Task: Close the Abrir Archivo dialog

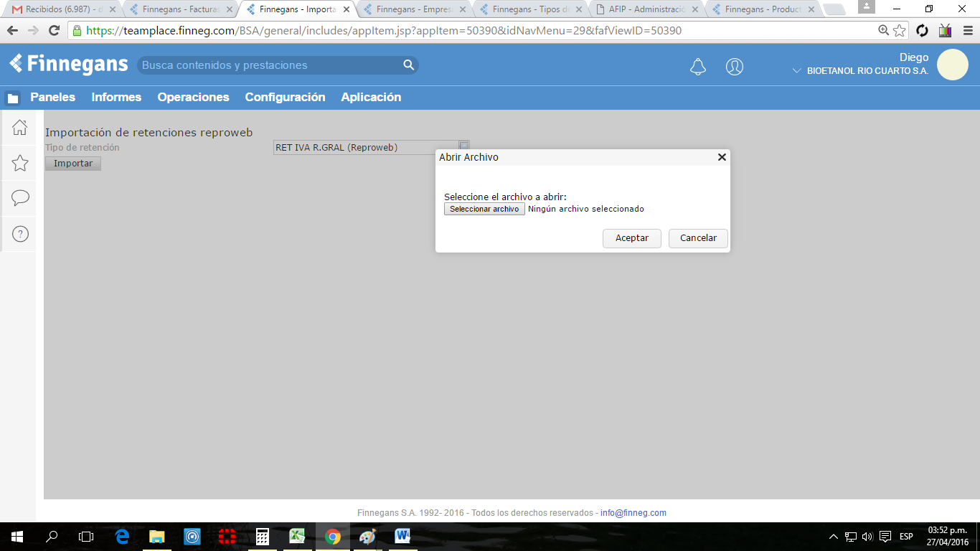Action: [722, 157]
